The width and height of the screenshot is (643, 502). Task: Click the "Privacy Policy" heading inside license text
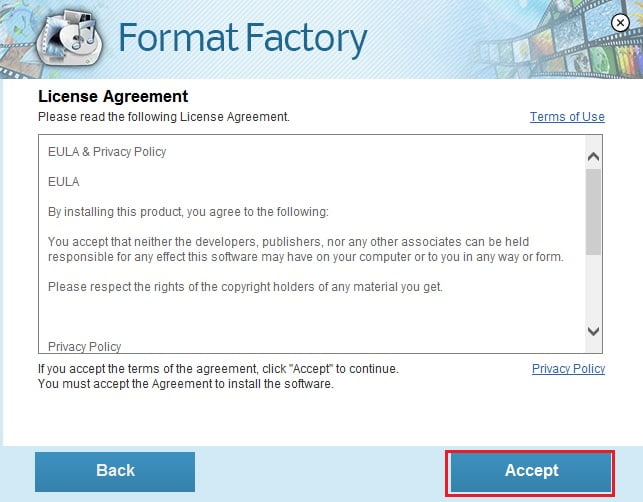pyautogui.click(x=84, y=347)
